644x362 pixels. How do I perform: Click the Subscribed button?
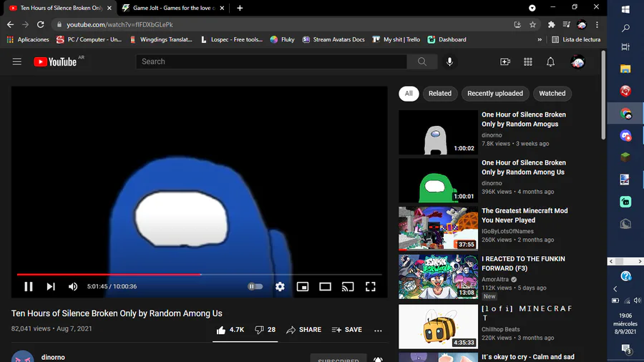(x=338, y=358)
